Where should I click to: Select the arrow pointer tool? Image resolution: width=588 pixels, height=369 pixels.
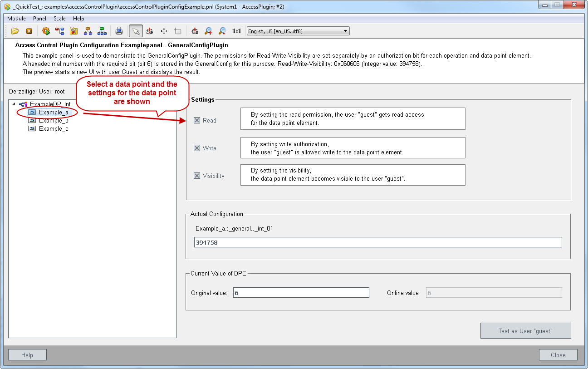pos(135,31)
